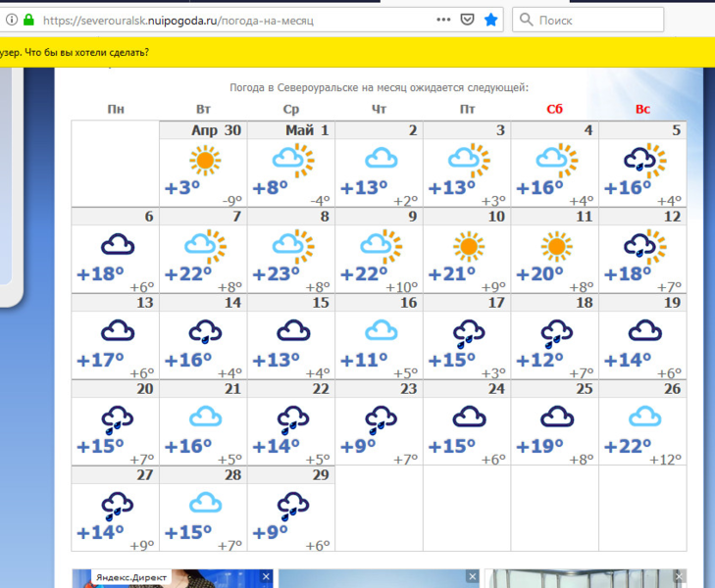
Task: Click the +15° temperature for day 24
Action: point(452,446)
